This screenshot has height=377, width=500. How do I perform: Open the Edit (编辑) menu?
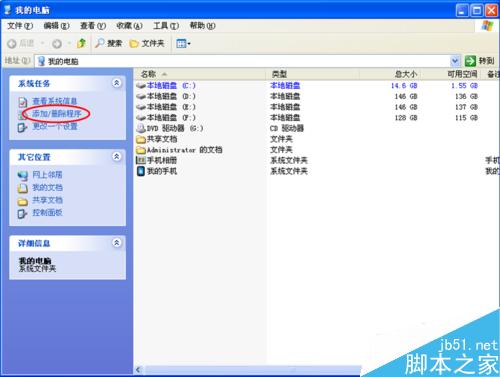(56, 26)
